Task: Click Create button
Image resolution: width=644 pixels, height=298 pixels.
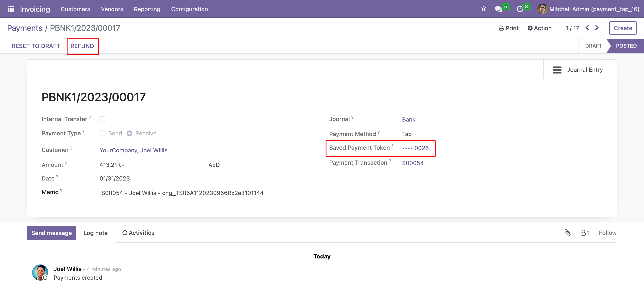Action: tap(623, 28)
